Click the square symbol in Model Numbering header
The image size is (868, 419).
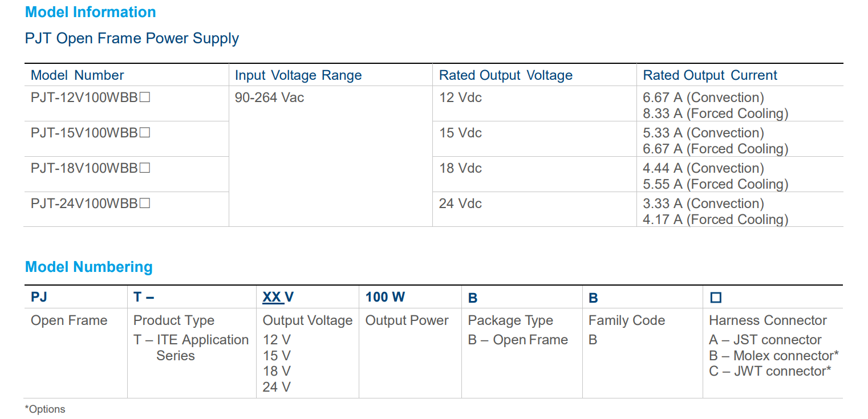coord(716,298)
